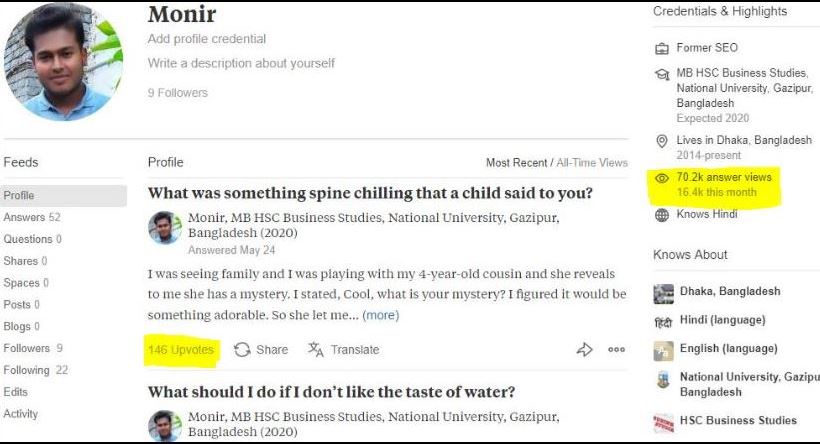Click the 146 Upvotes count
Screen dimensions: 820x444
coord(181,350)
